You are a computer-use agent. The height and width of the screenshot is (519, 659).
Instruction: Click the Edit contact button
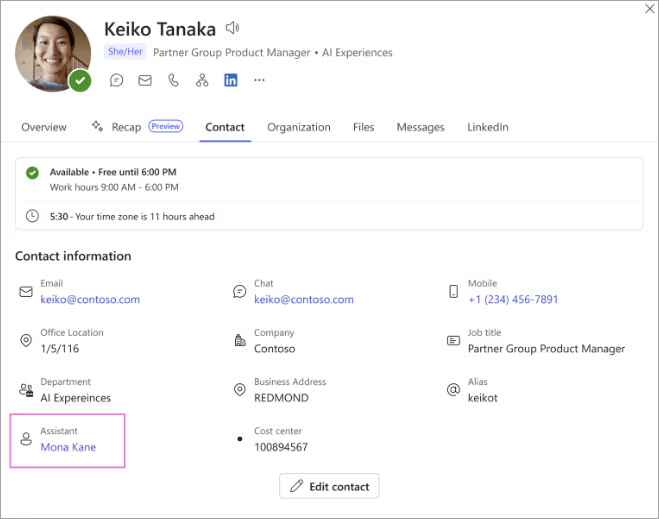[329, 486]
